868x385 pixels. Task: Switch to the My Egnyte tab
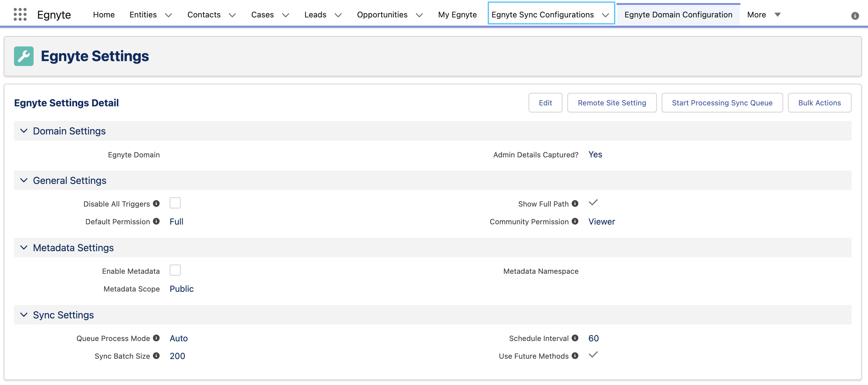click(x=457, y=14)
